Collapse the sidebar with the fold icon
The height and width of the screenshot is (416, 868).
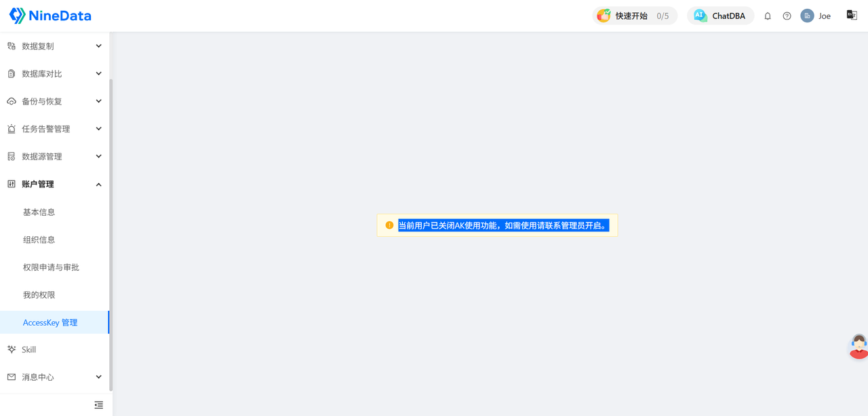coord(99,405)
